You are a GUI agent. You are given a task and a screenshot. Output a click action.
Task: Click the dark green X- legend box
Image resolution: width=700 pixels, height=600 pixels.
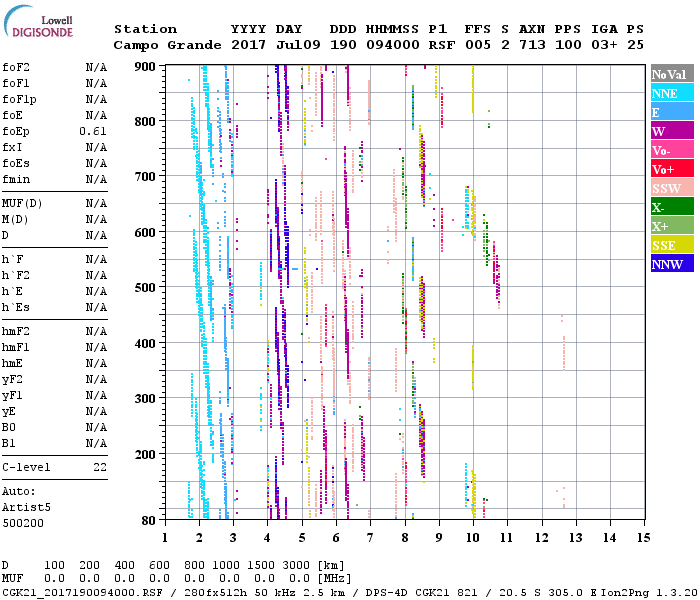[670, 207]
